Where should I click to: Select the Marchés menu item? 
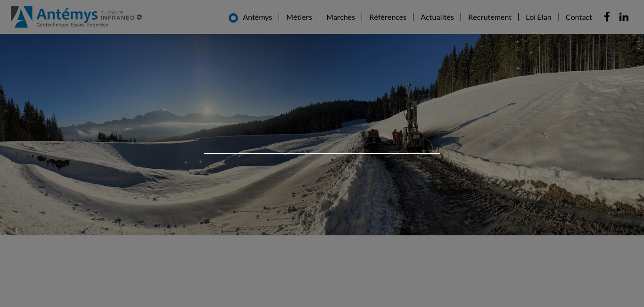tap(340, 17)
